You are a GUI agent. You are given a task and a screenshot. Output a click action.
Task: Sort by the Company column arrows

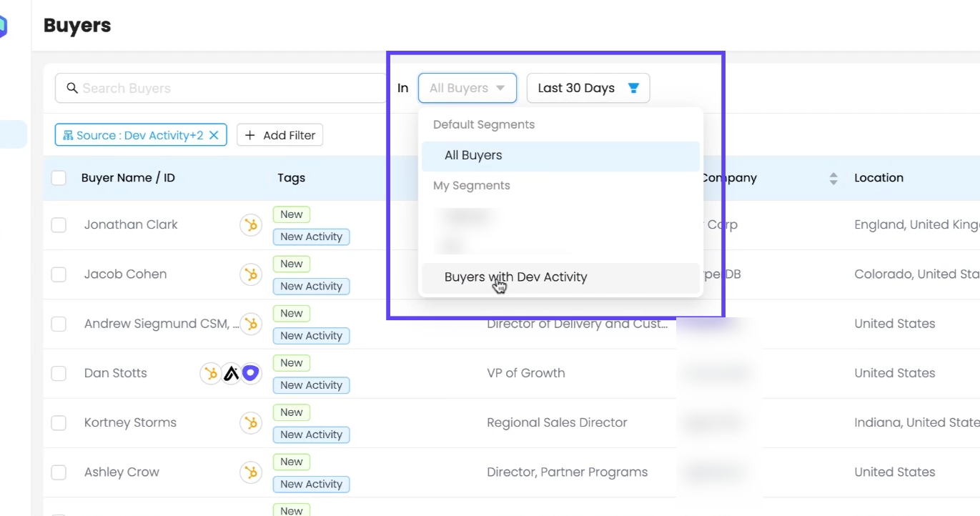833,178
